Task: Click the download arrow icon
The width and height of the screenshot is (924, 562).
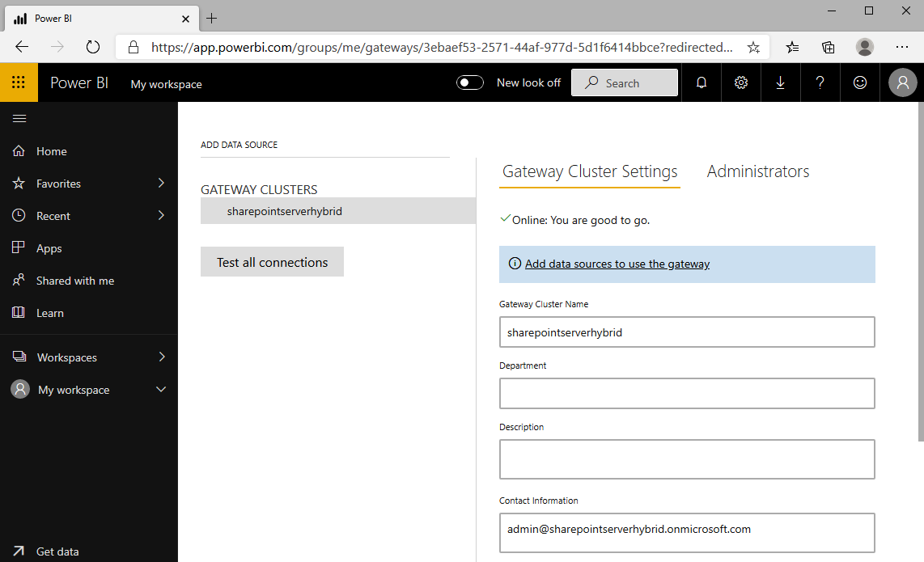Action: [x=780, y=82]
